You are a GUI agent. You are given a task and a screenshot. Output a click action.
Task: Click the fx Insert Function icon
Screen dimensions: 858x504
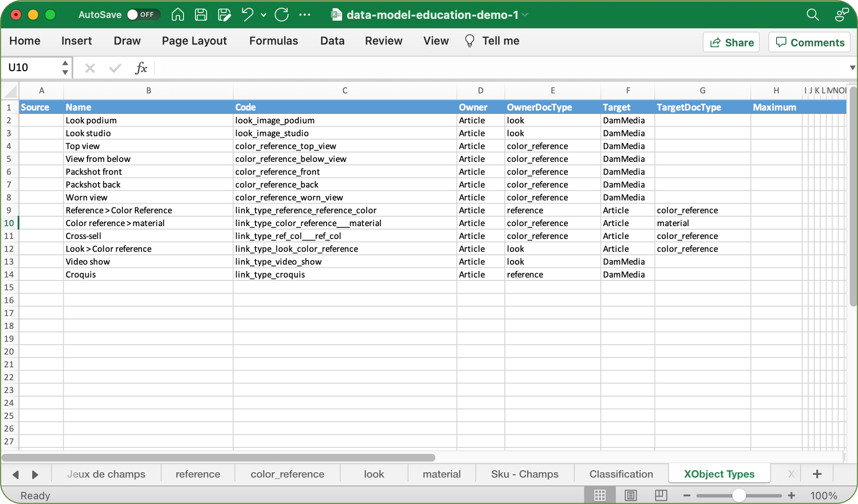pyautogui.click(x=141, y=68)
